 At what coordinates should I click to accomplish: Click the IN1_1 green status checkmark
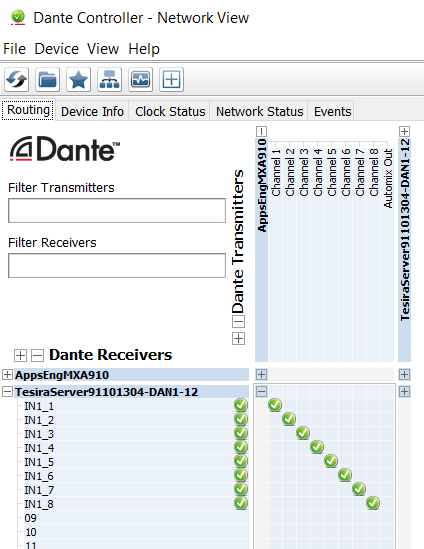pos(241,405)
